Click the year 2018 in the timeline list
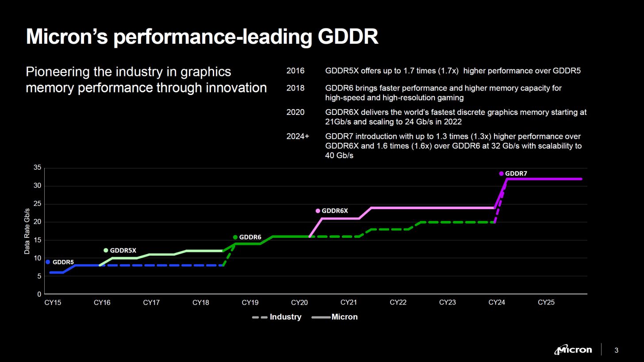 point(295,88)
